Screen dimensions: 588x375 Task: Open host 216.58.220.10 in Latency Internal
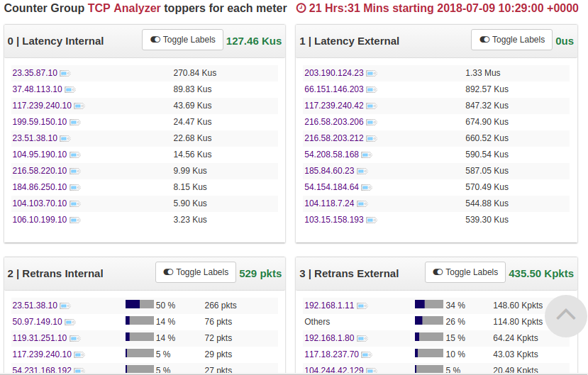[x=39, y=171]
